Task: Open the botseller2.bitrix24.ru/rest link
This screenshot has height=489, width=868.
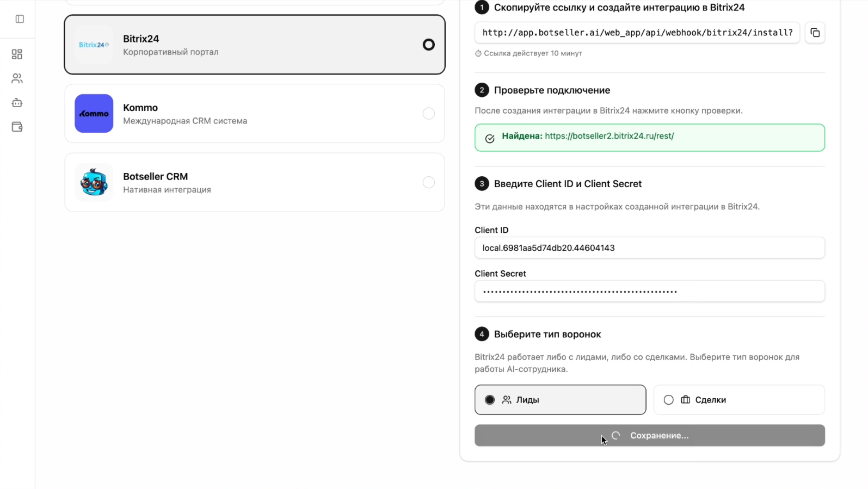Action: tap(610, 136)
